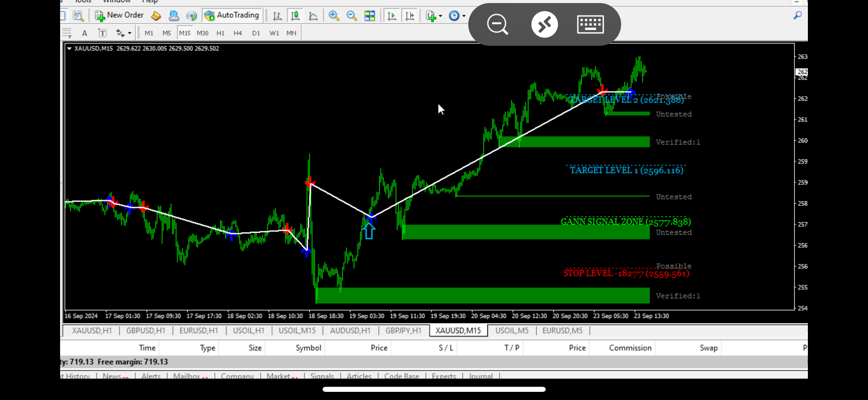Click the Symbol column header
Viewport: 868px width, 400px height.
coord(308,348)
